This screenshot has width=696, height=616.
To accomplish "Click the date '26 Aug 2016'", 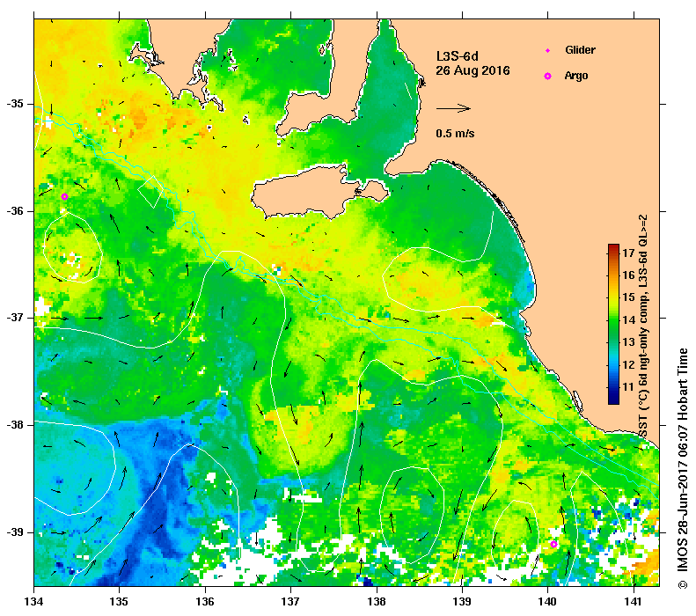I will tap(473, 70).
